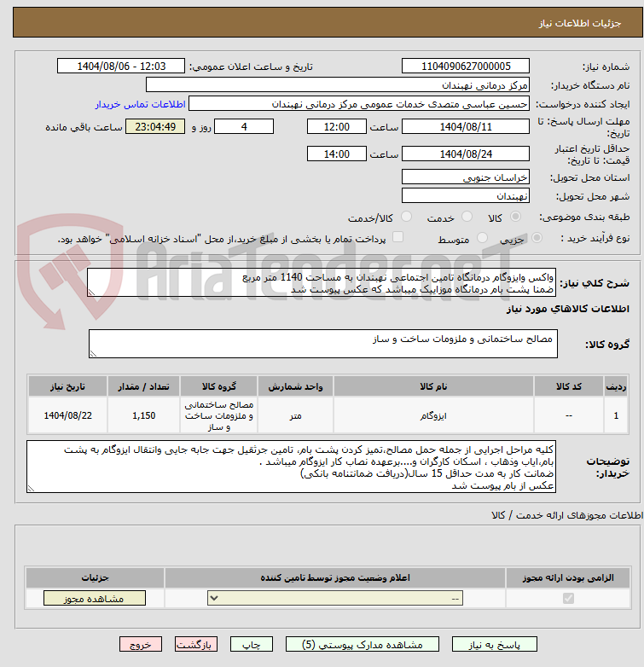Click the شماره نیاز field 1104090627000005
644x667 pixels.
pyautogui.click(x=466, y=66)
